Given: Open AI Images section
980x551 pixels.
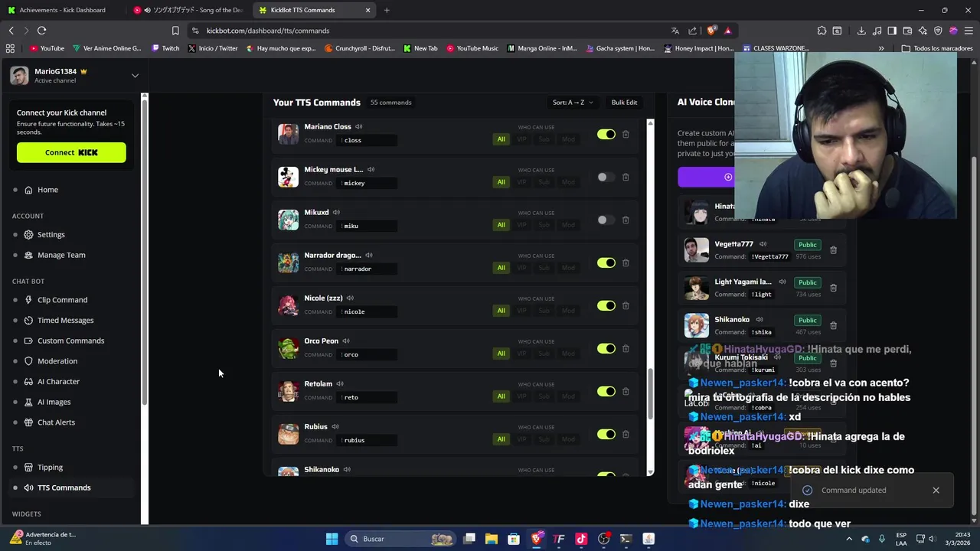Looking at the screenshot, I should click(54, 402).
